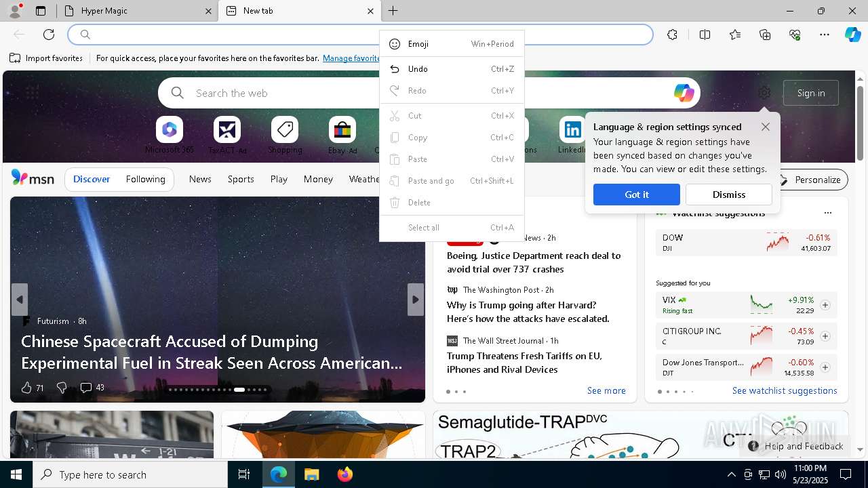This screenshot has width=868, height=488.
Task: Open the tab actions menu icon
Action: click(x=41, y=11)
